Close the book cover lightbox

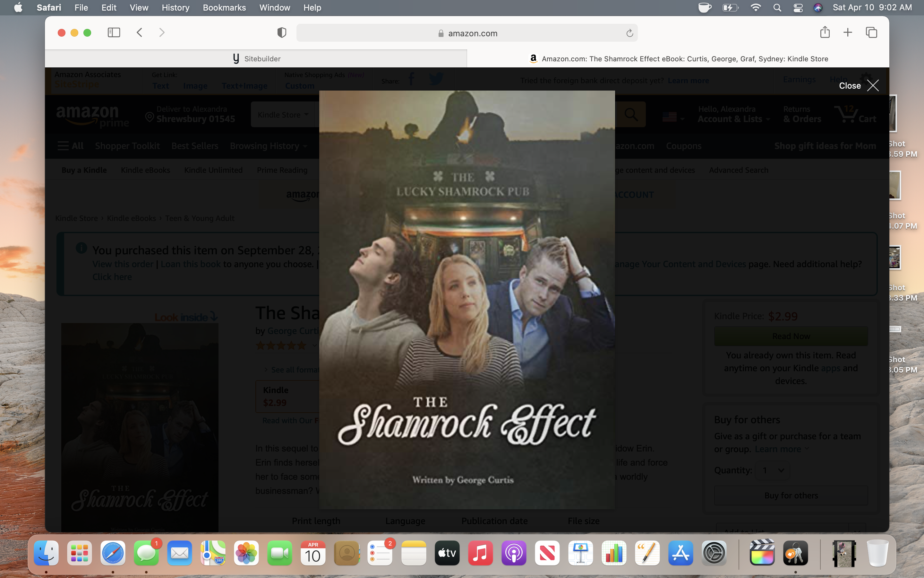tap(859, 85)
